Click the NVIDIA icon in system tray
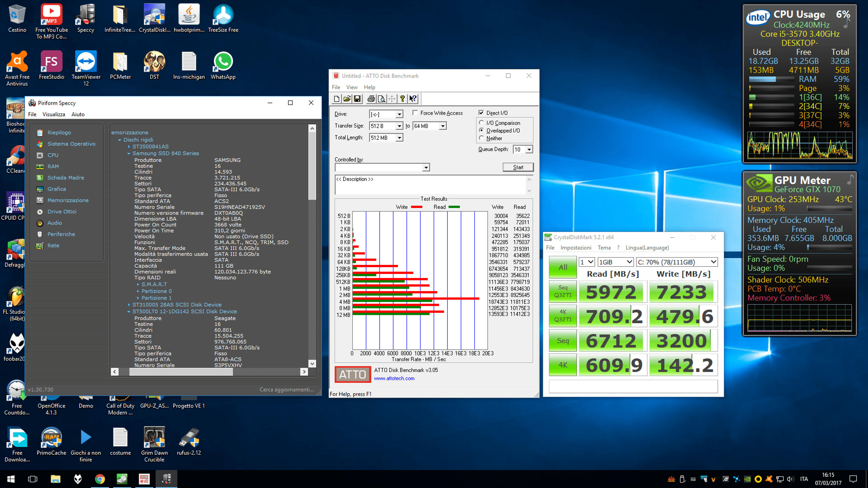868x488 pixels. [x=747, y=479]
